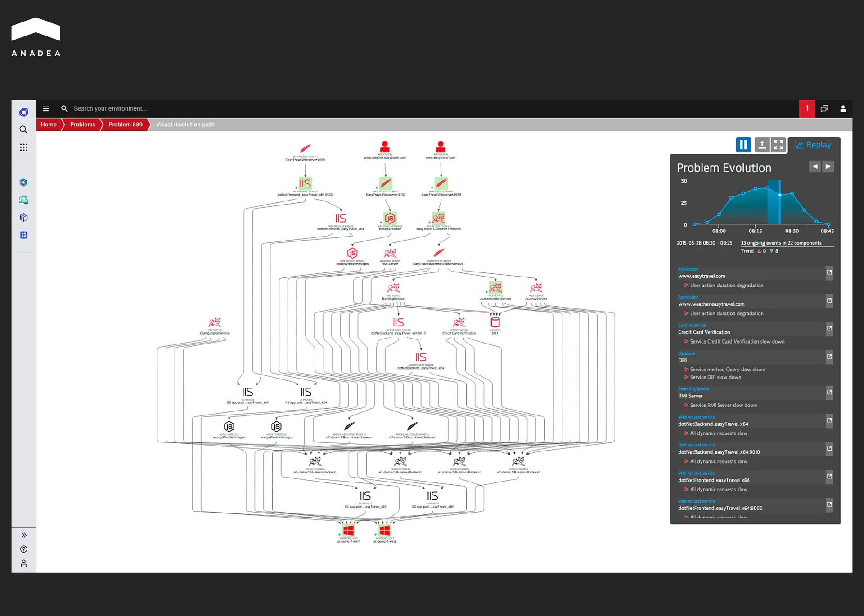This screenshot has height=616, width=864.
Task: Click the Dynatrace logo icon at sidebar top
Action: 23,112
